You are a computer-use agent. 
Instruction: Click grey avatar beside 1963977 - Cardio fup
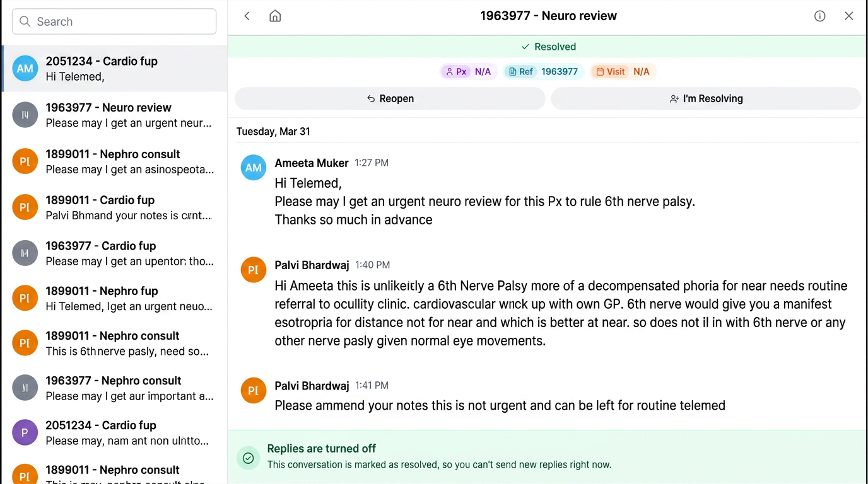point(25,253)
